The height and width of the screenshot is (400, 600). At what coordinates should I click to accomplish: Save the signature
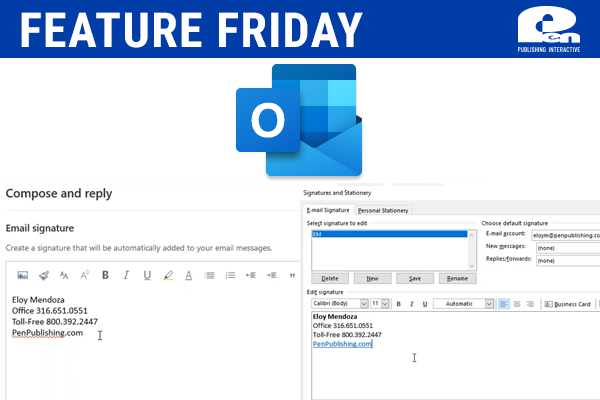point(415,278)
